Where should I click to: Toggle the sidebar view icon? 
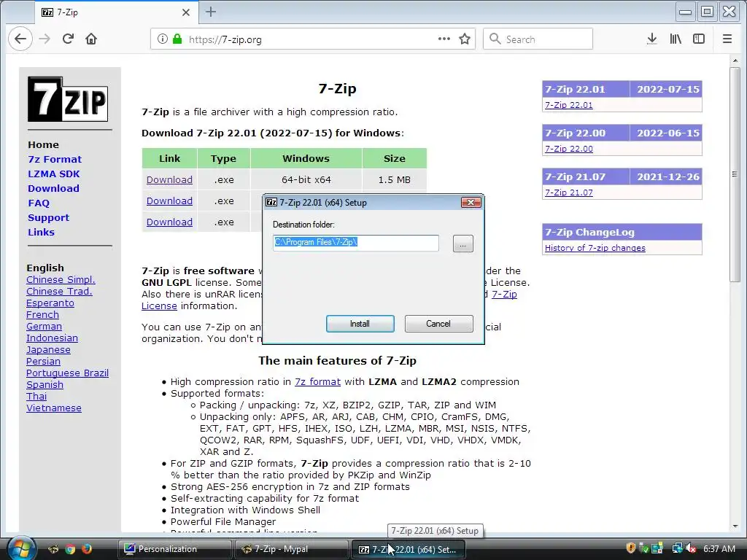[x=698, y=39]
